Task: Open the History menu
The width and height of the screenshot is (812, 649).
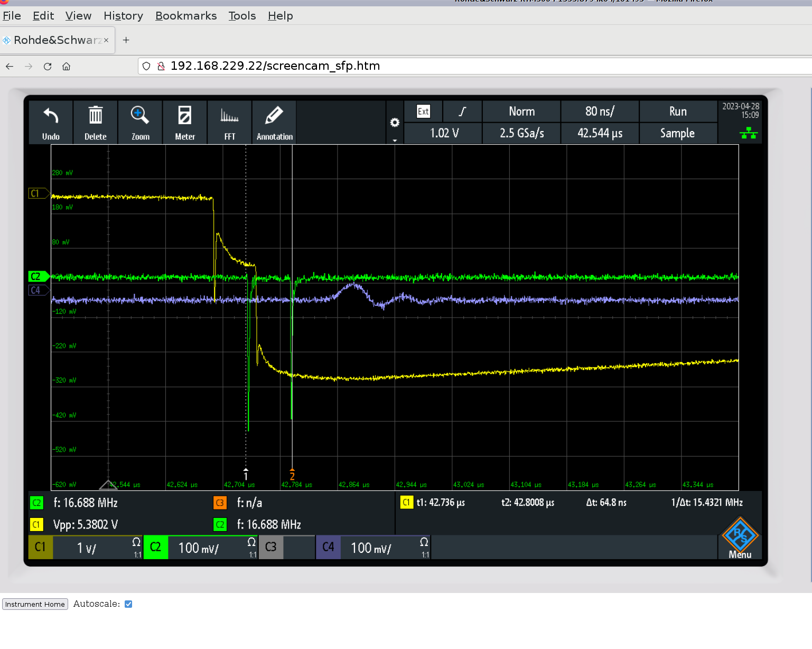Action: tap(123, 16)
